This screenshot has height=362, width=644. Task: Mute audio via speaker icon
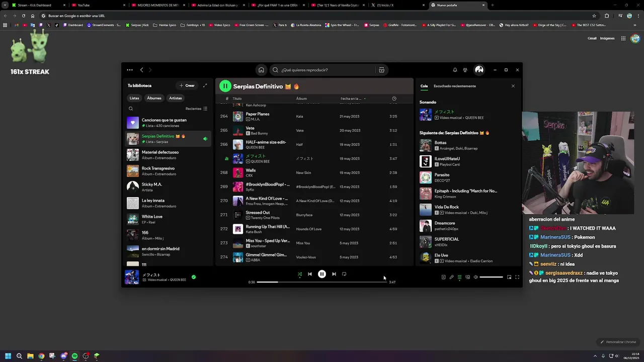(x=475, y=277)
